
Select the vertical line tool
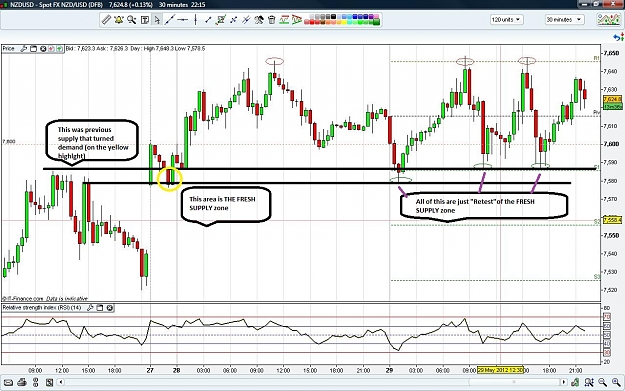195,20
